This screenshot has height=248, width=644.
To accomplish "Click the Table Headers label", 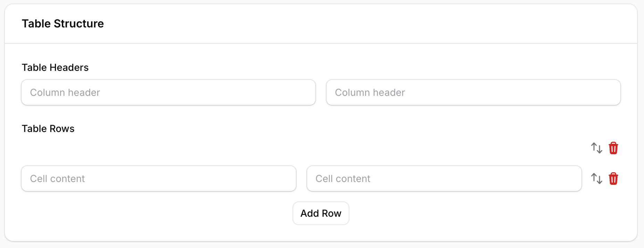I will [x=55, y=67].
